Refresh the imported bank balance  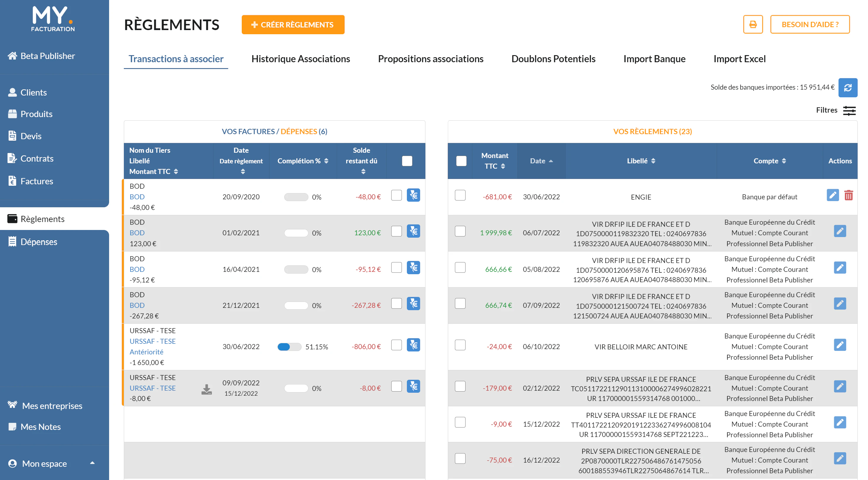[847, 88]
